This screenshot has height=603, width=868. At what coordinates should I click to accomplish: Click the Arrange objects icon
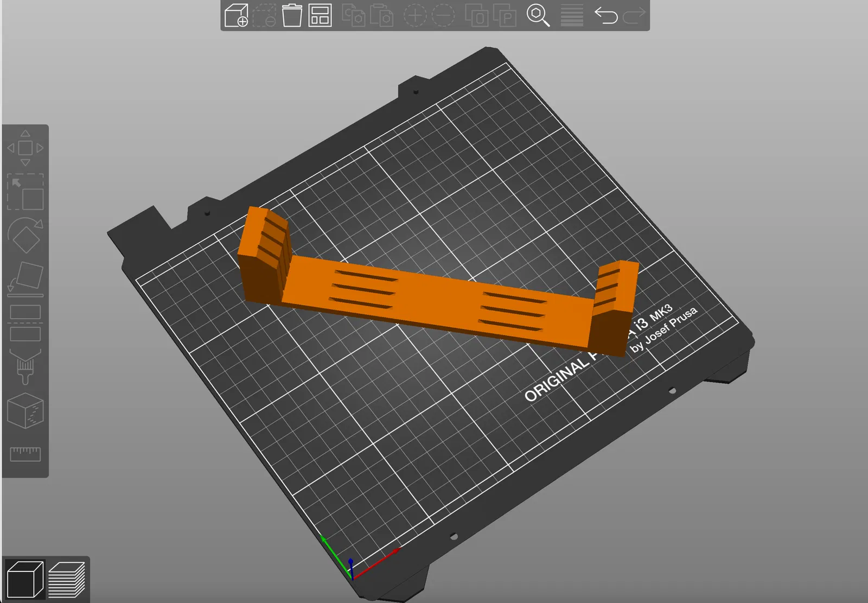(320, 15)
